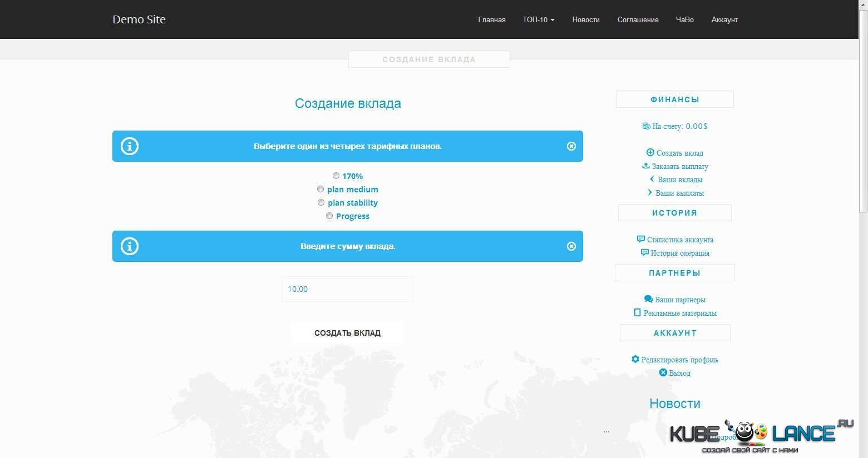
Task: Select the 170% tariff plan radio button
Action: coord(336,176)
